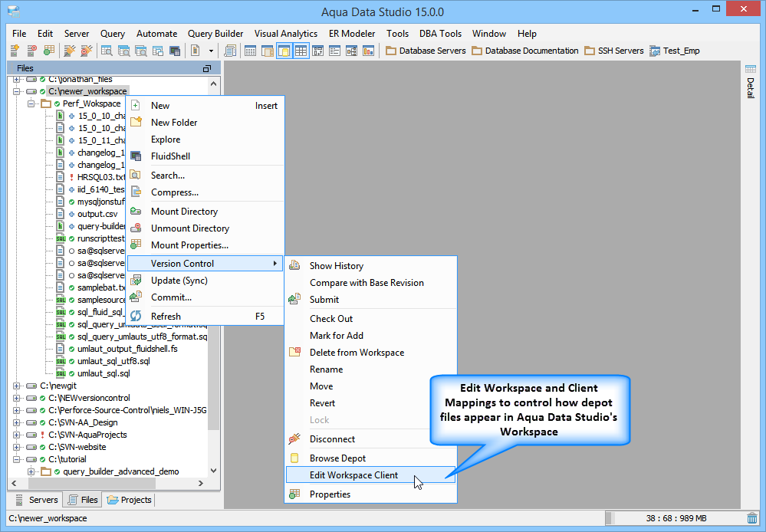
Task: Expand the C:\SVN-AquaProjects node
Action: (17, 435)
